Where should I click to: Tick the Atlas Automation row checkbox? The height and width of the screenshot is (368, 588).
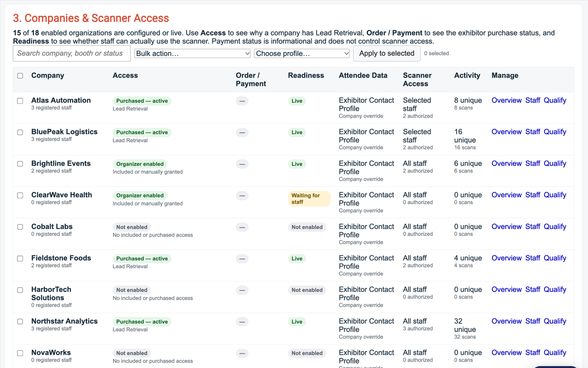pyautogui.click(x=20, y=101)
